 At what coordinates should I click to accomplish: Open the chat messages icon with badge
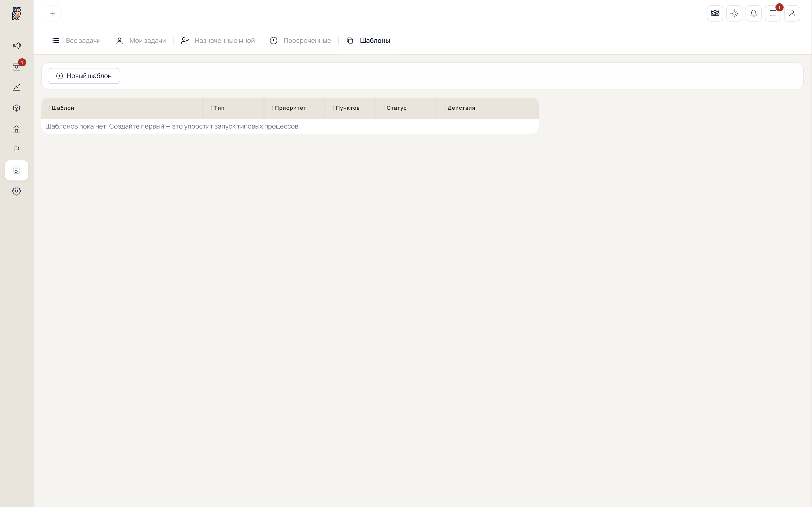click(773, 13)
